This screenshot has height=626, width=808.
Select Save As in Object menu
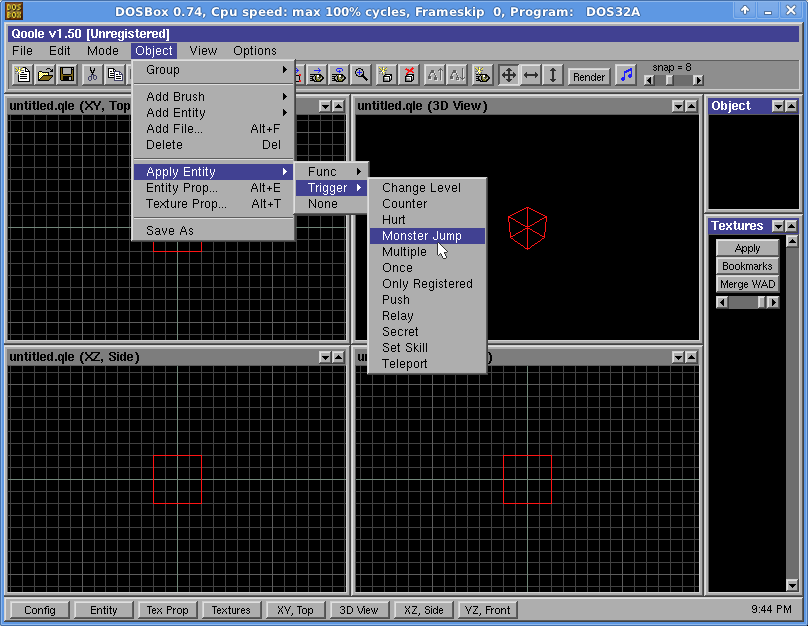[x=213, y=230]
